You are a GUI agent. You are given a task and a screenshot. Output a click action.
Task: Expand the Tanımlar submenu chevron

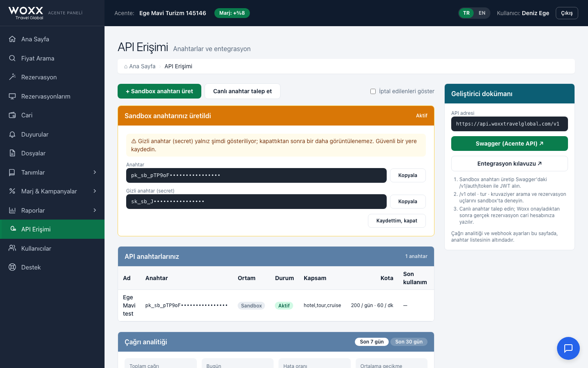95,172
